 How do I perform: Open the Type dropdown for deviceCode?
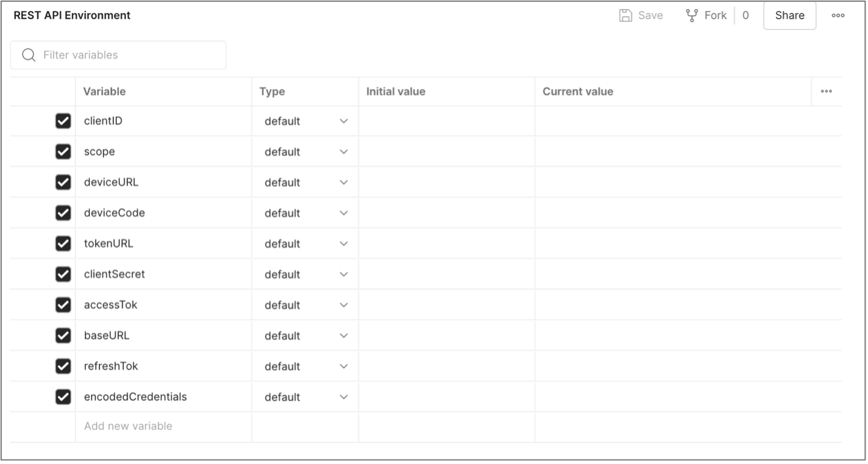343,213
